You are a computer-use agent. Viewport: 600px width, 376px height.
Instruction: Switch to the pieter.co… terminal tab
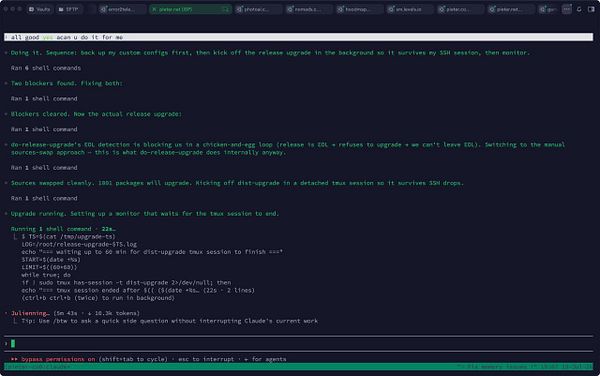(460, 9)
